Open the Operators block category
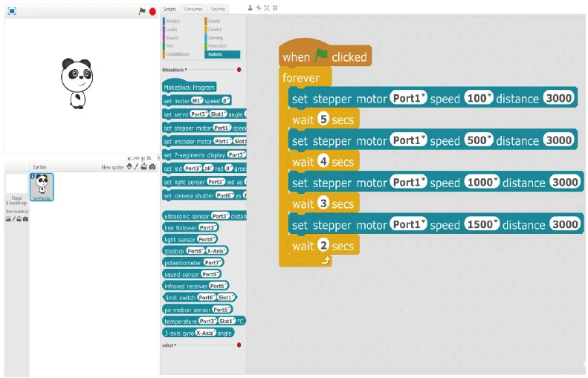Screen dimensions: 588x378 pyautogui.click(x=217, y=46)
